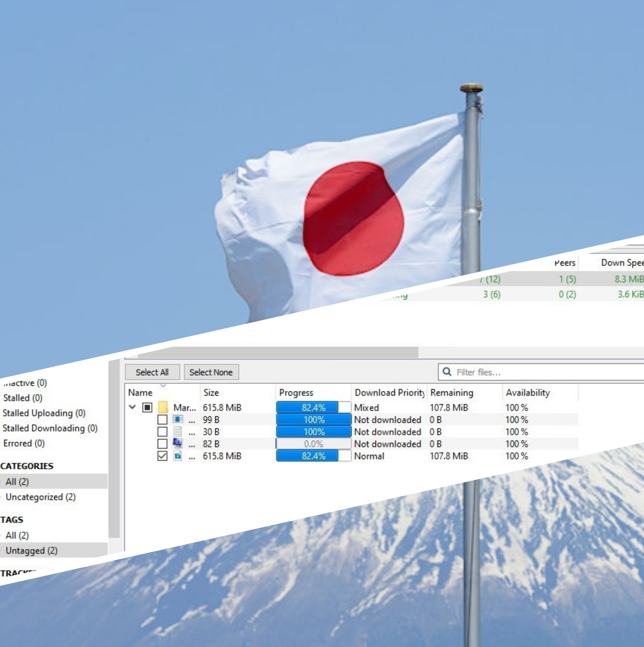Enable the checkbox for the 99 B file
644x647 pixels.
[x=162, y=420]
